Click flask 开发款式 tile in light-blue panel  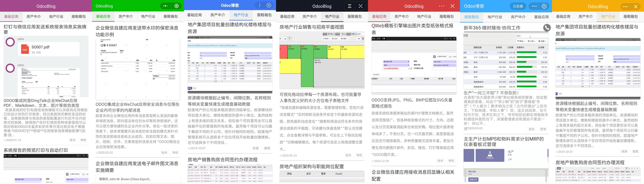pyautogui.click(x=490, y=155)
